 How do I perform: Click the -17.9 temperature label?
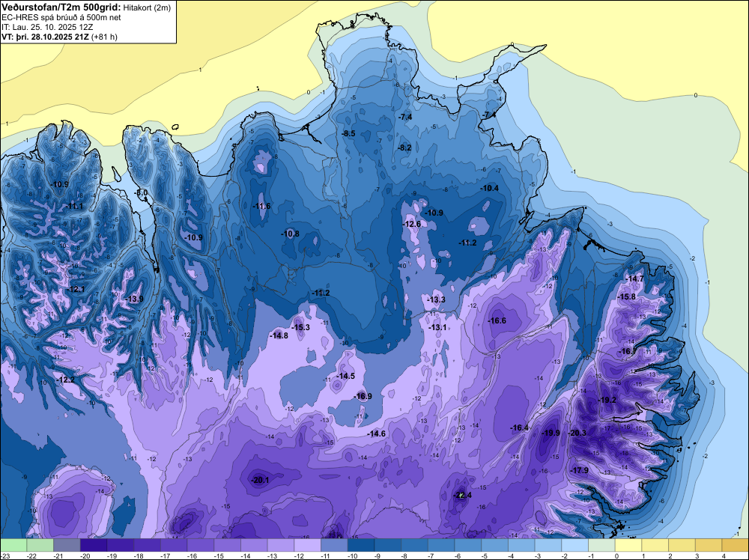point(580,470)
